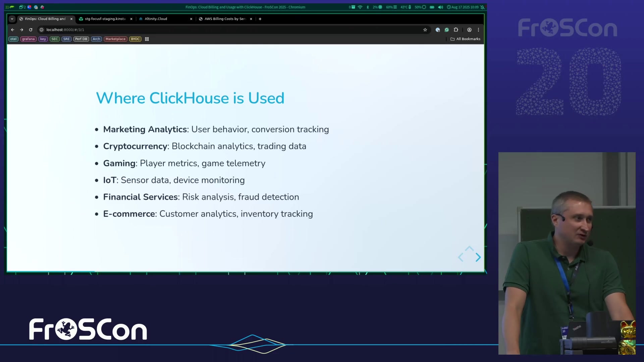Check the 2% CPU usage indicator
644x362 pixels.
[x=377, y=7]
